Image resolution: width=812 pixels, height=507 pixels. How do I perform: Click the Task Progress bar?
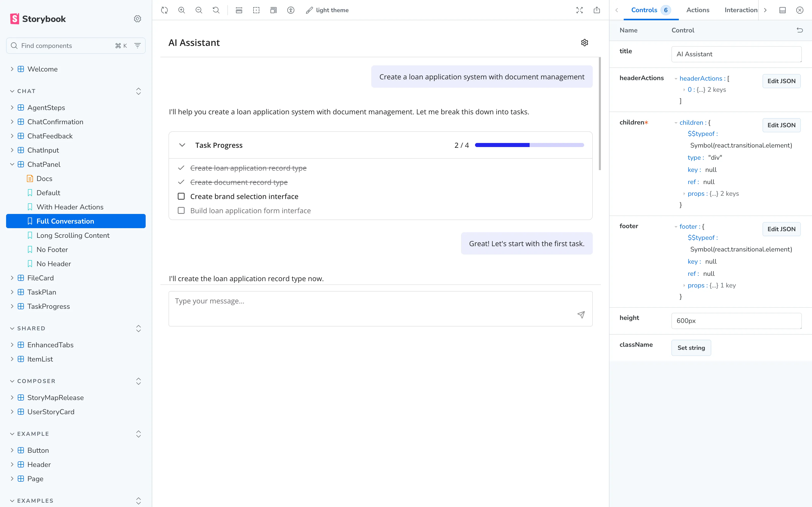[x=529, y=145]
